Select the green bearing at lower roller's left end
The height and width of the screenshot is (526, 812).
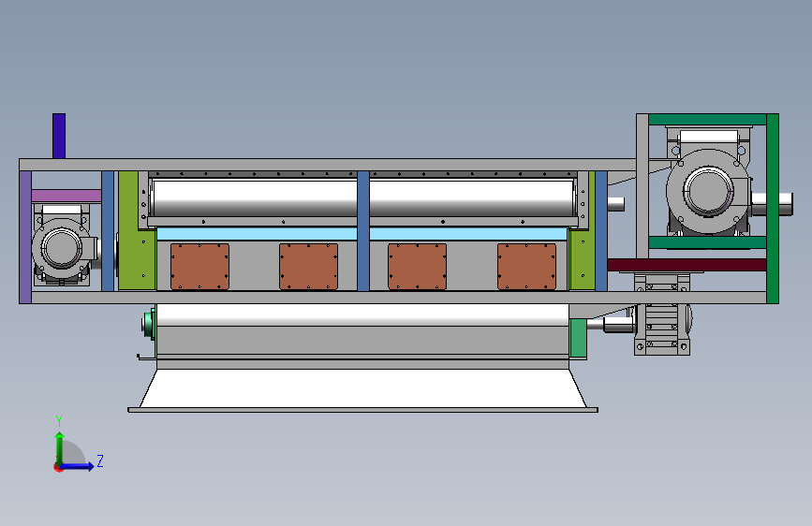(149, 325)
